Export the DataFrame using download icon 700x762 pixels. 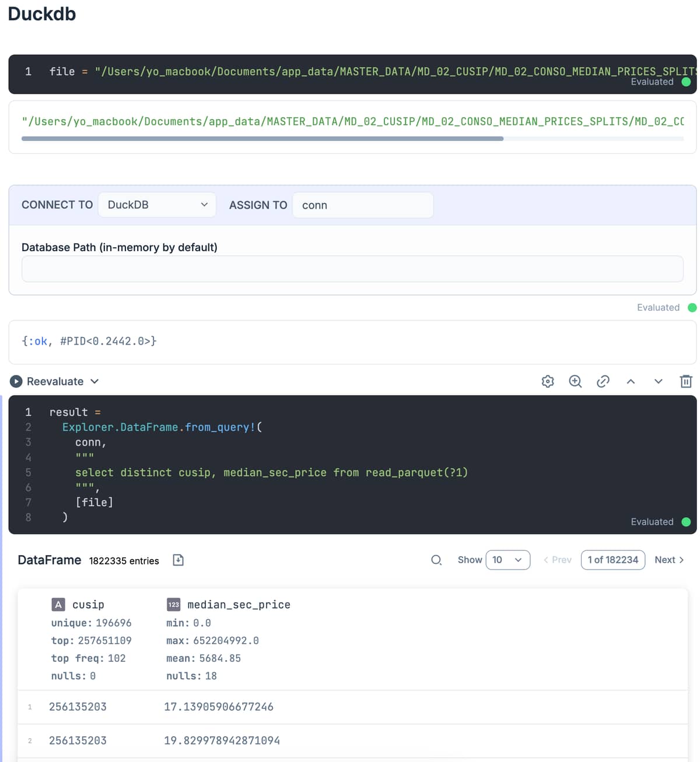[x=178, y=560]
